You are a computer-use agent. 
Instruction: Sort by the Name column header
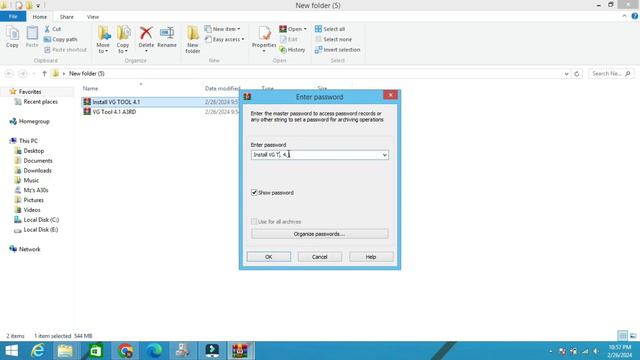90,88
